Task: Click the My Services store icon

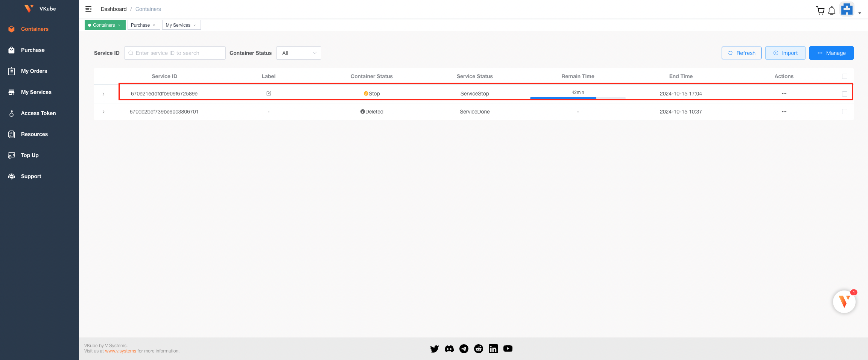Action: pos(12,92)
